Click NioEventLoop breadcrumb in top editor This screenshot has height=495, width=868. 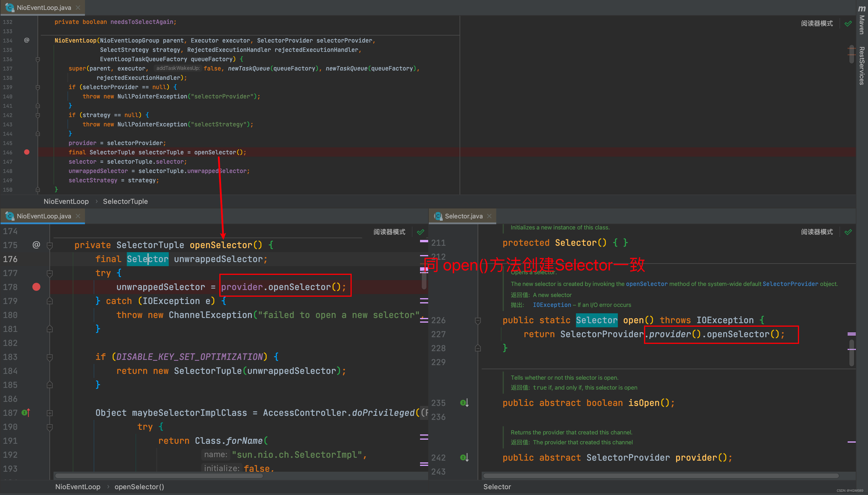[x=66, y=201]
